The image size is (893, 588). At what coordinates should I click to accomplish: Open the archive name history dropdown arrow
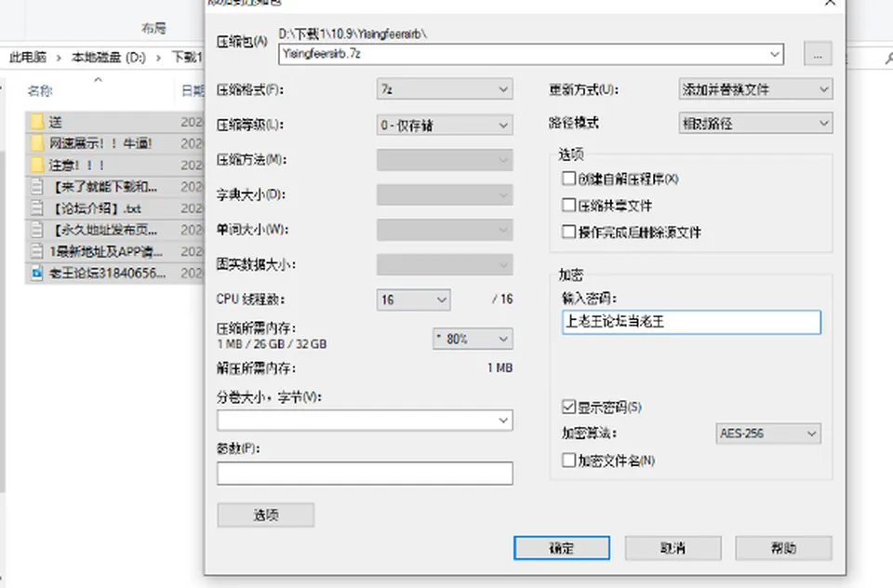tap(775, 54)
